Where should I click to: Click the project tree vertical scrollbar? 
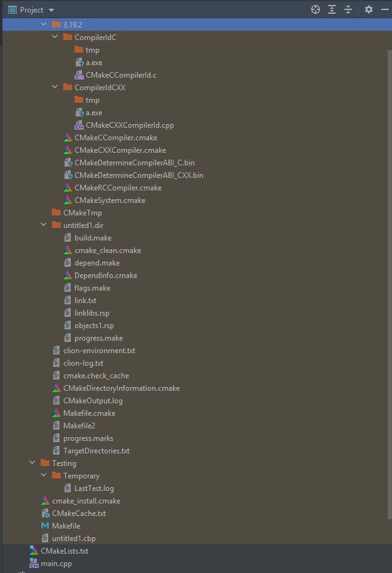(389, 284)
